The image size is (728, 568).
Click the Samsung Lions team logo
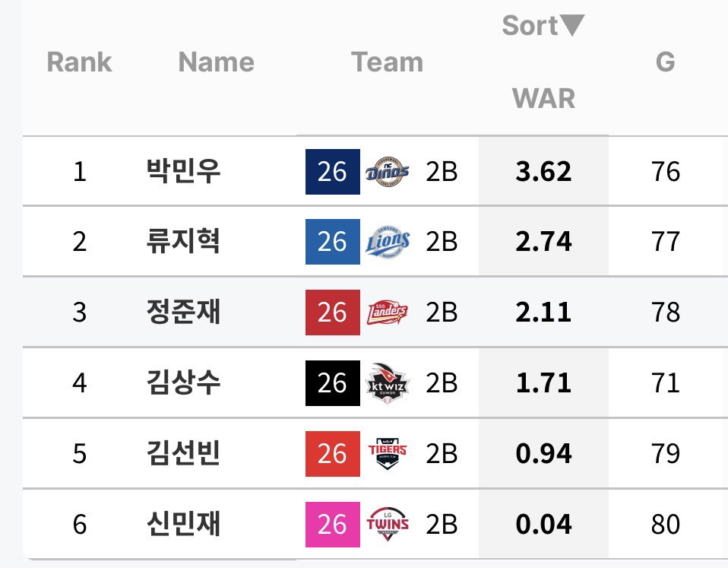(x=388, y=242)
